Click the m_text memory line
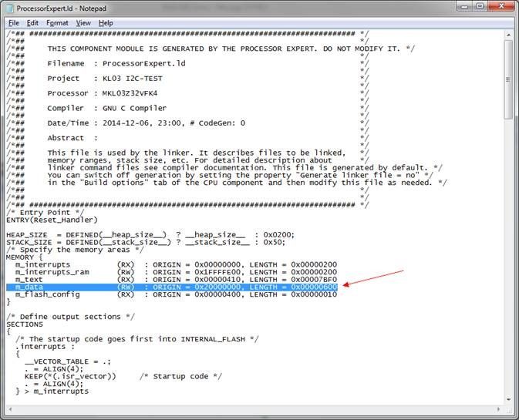The image size is (519, 420). pyautogui.click(x=176, y=280)
